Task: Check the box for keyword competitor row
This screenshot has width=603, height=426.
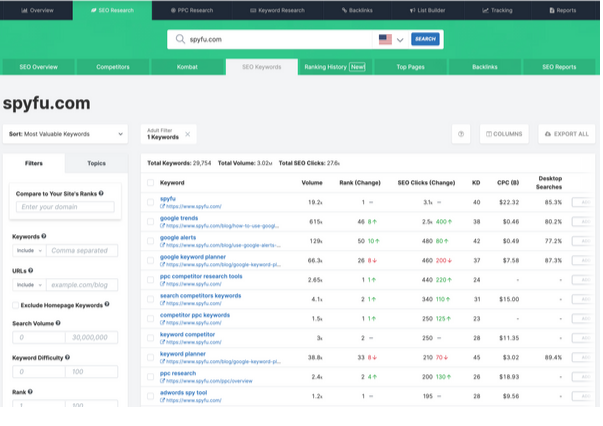Action: (x=150, y=338)
